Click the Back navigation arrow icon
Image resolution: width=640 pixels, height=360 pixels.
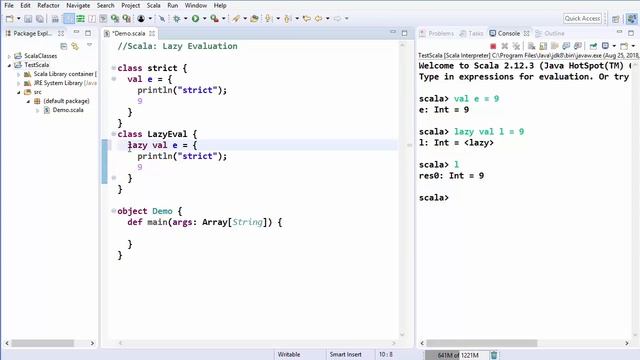pos(318,19)
